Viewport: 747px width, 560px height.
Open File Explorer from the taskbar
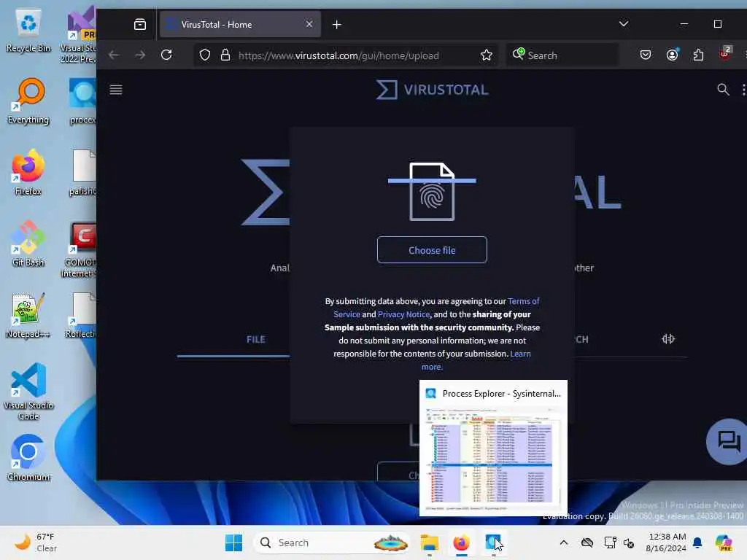(429, 542)
